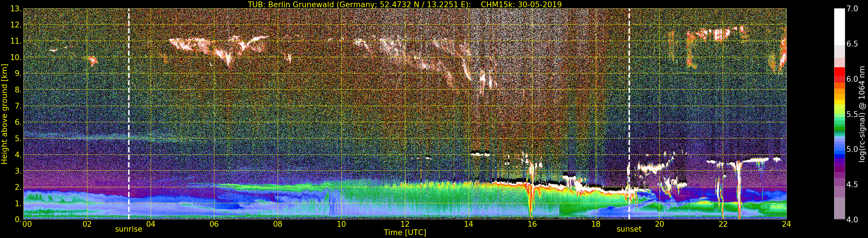This screenshot has height=238, width=868.
Task: Click the colorbar tick label "5.0"
Action: coord(852,149)
